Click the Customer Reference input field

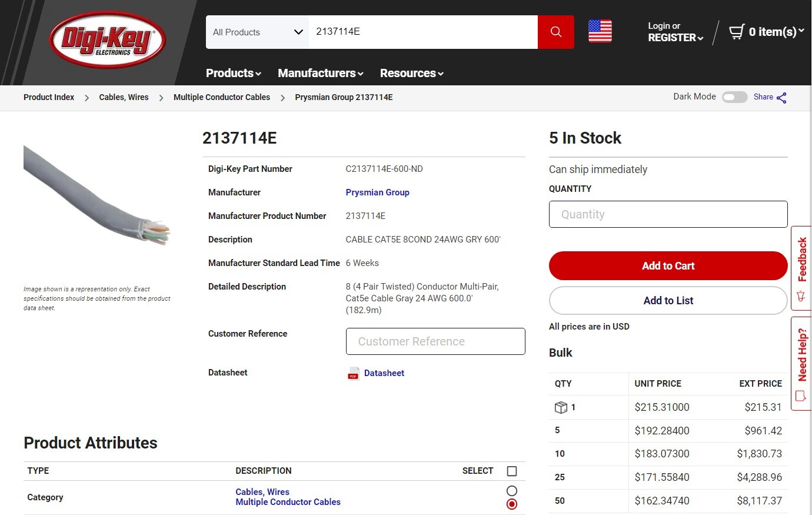435,341
